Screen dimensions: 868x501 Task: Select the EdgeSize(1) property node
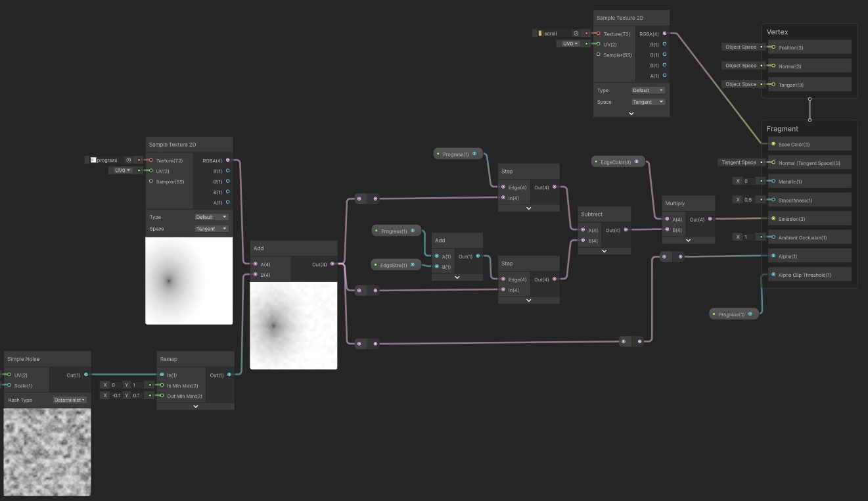(x=396, y=265)
